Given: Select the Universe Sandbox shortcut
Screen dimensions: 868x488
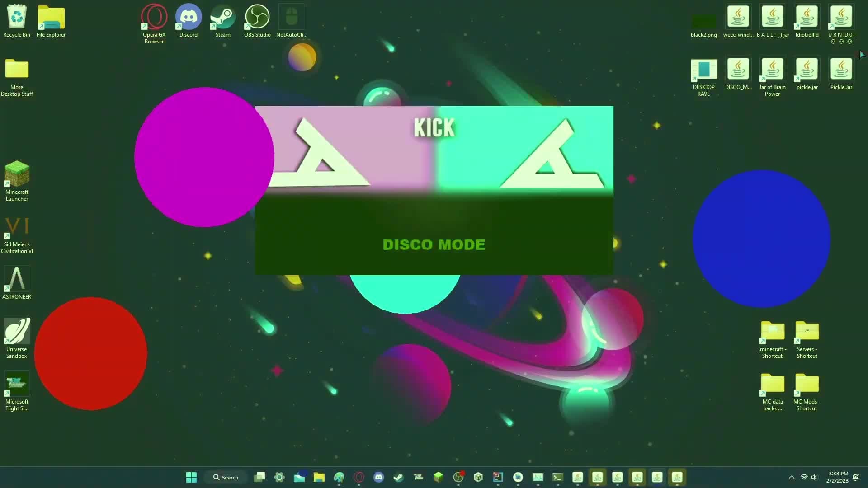Looking at the screenshot, I should click(x=17, y=339).
